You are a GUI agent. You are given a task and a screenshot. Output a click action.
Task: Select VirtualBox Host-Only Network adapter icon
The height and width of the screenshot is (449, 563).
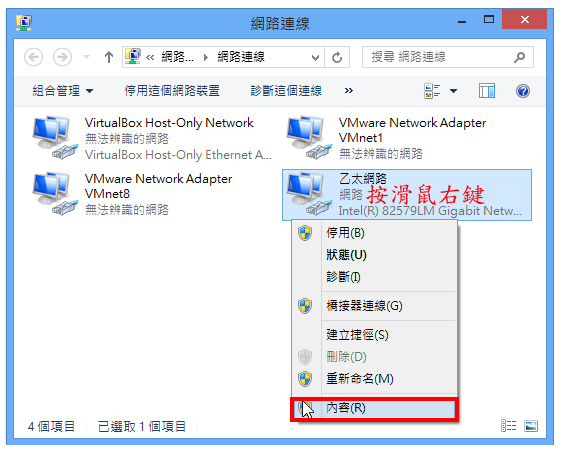pos(54,138)
